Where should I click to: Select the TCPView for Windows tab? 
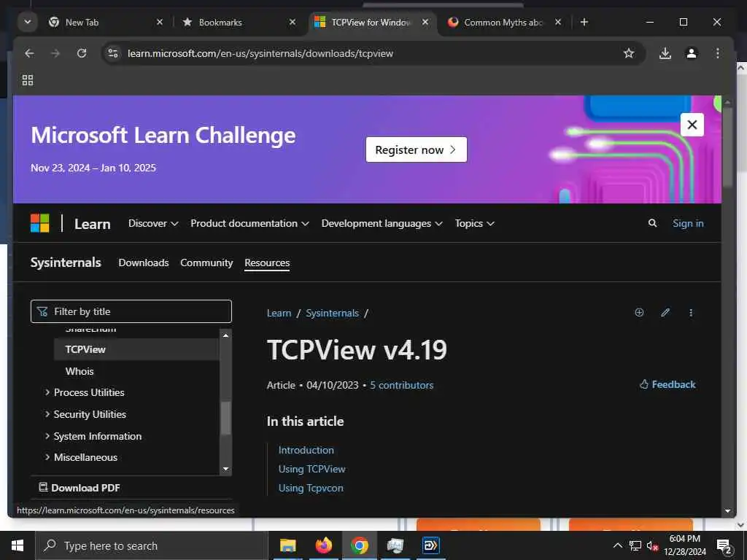point(371,23)
